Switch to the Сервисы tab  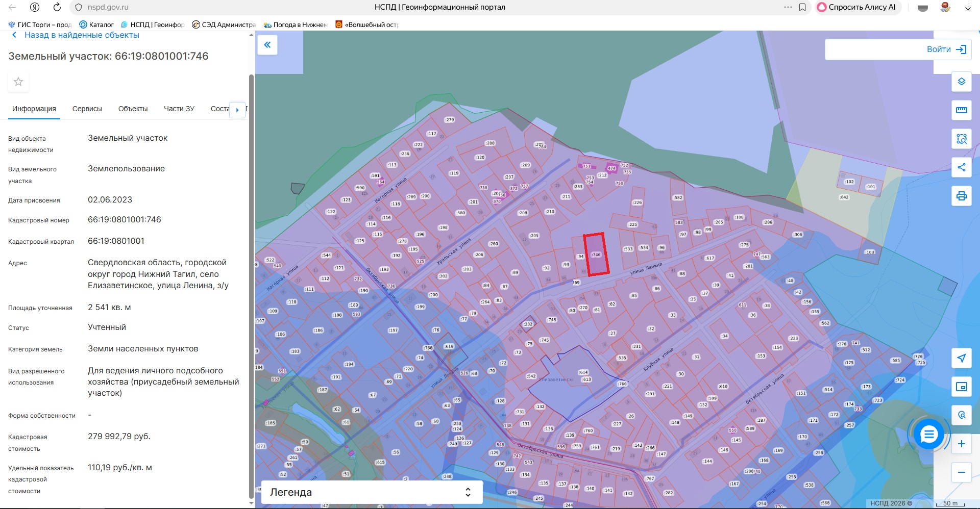pyautogui.click(x=87, y=109)
